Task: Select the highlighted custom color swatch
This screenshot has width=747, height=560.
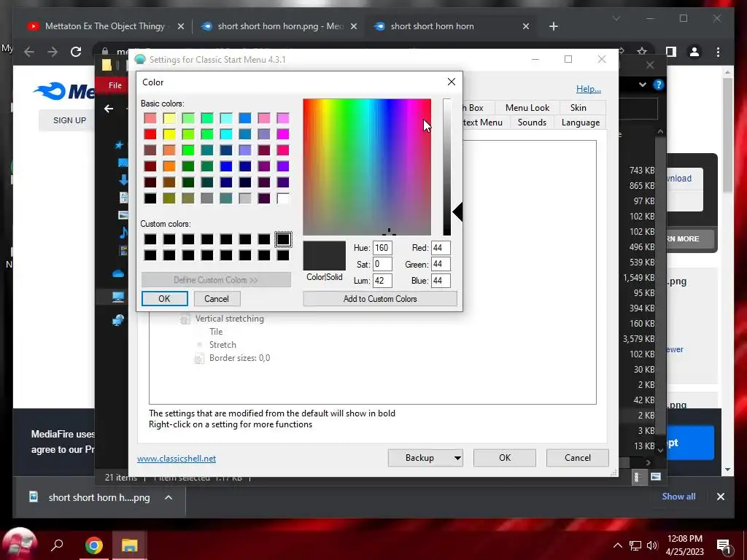Action: click(283, 239)
